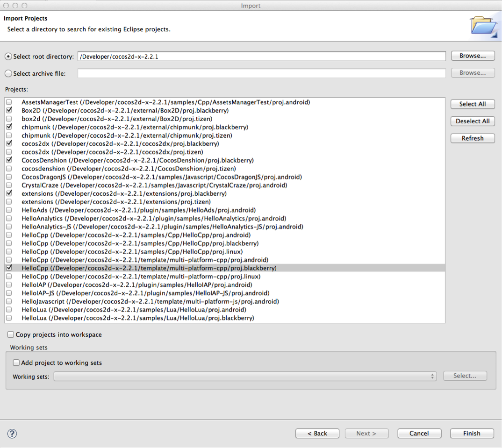The width and height of the screenshot is (502, 448).
Task: Click the root directory path text field
Action: (x=261, y=56)
